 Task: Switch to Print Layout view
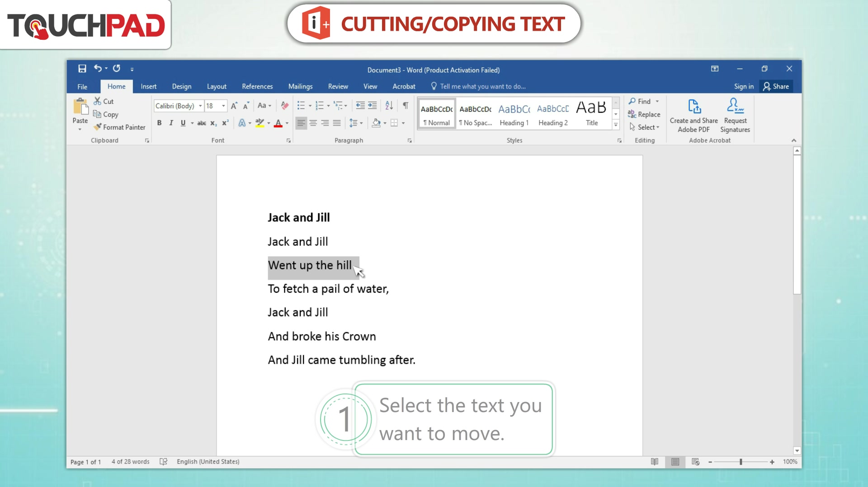click(x=675, y=462)
